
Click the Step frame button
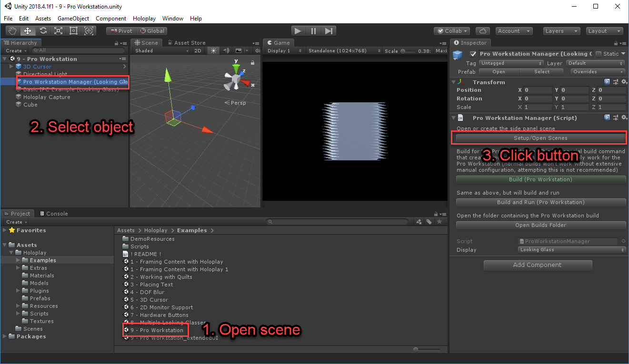(329, 31)
